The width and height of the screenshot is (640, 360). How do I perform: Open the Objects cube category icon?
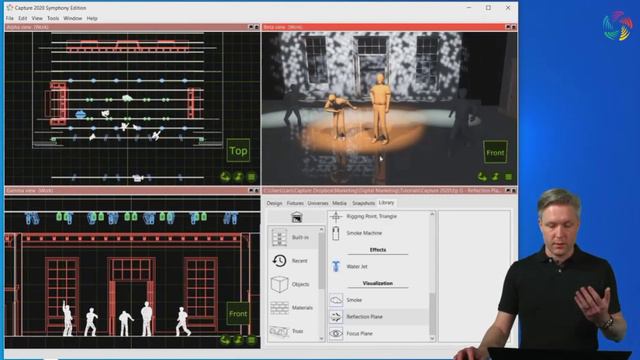pos(279,284)
